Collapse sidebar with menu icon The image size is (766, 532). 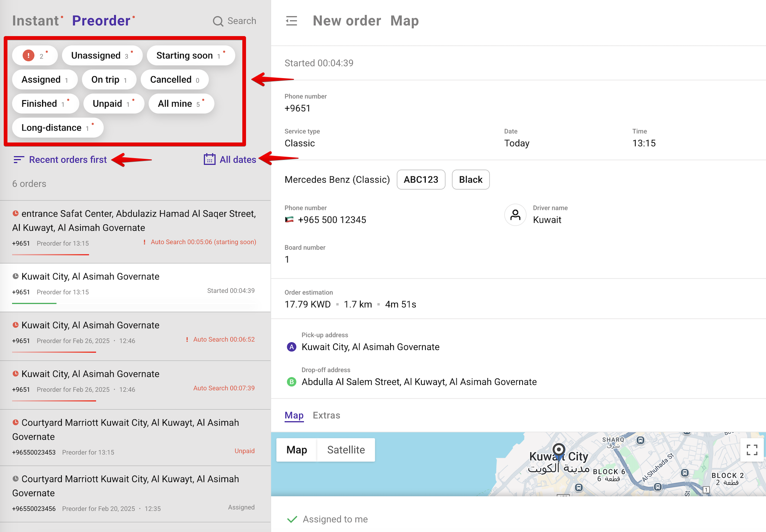click(x=291, y=21)
